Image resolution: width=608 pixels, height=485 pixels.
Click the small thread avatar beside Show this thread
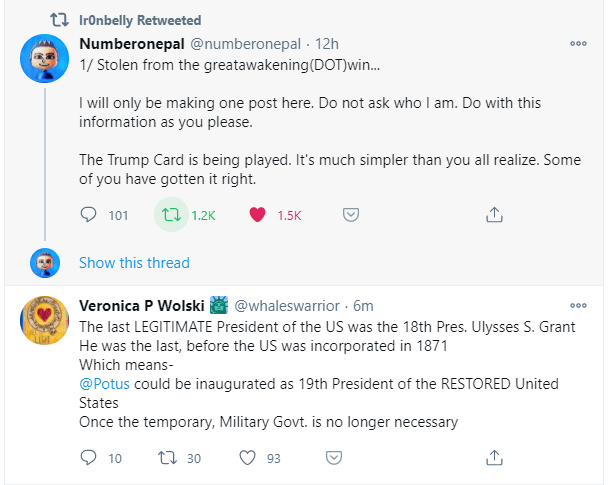tap(44, 263)
